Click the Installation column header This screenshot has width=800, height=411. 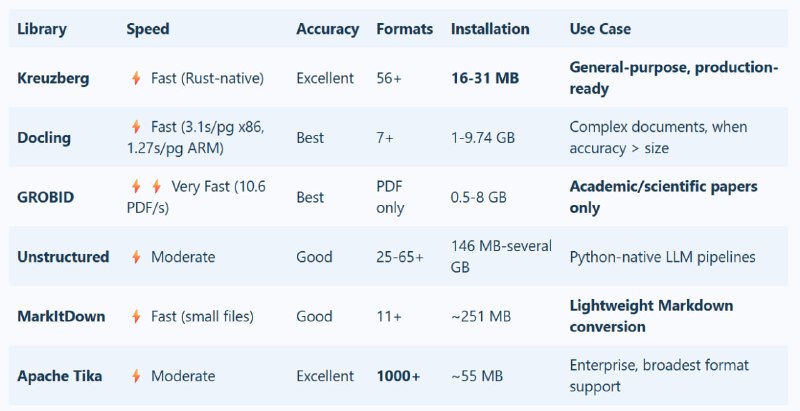tap(490, 29)
